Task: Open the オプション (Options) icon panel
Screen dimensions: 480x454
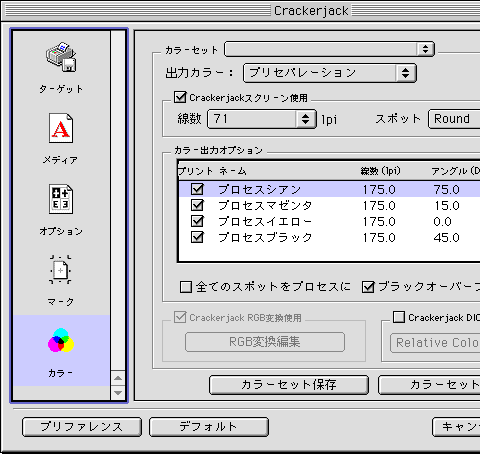Action: pos(61,199)
